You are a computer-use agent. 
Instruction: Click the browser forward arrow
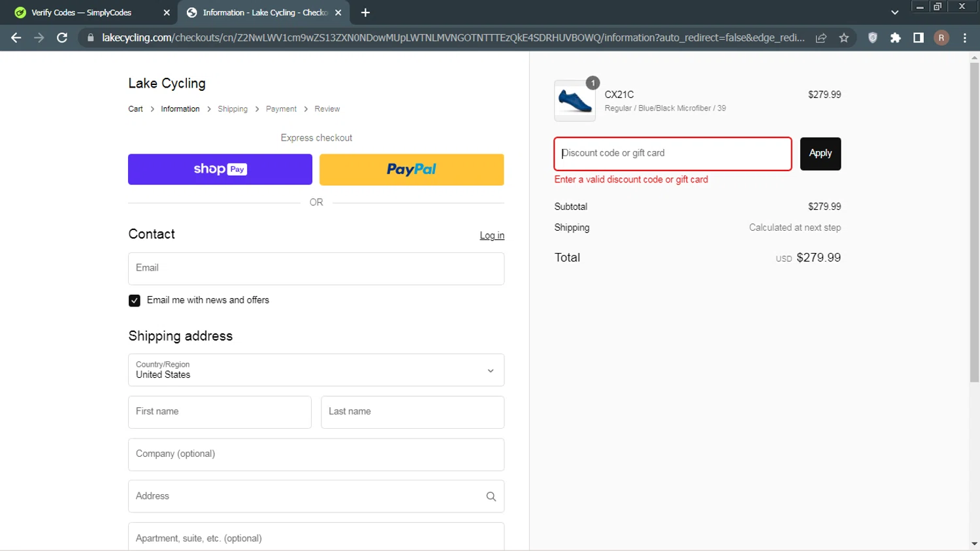[39, 38]
